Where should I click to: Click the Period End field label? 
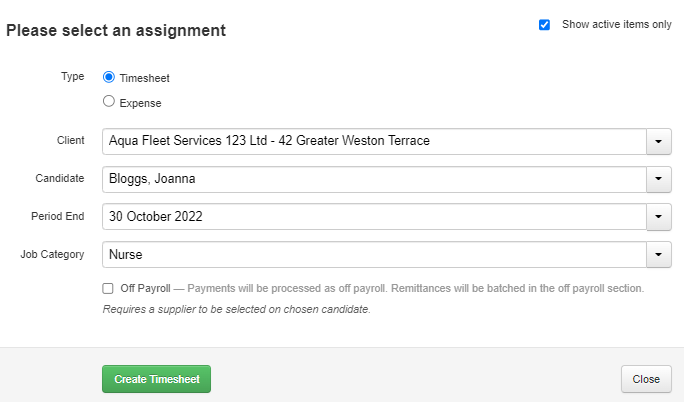click(58, 216)
